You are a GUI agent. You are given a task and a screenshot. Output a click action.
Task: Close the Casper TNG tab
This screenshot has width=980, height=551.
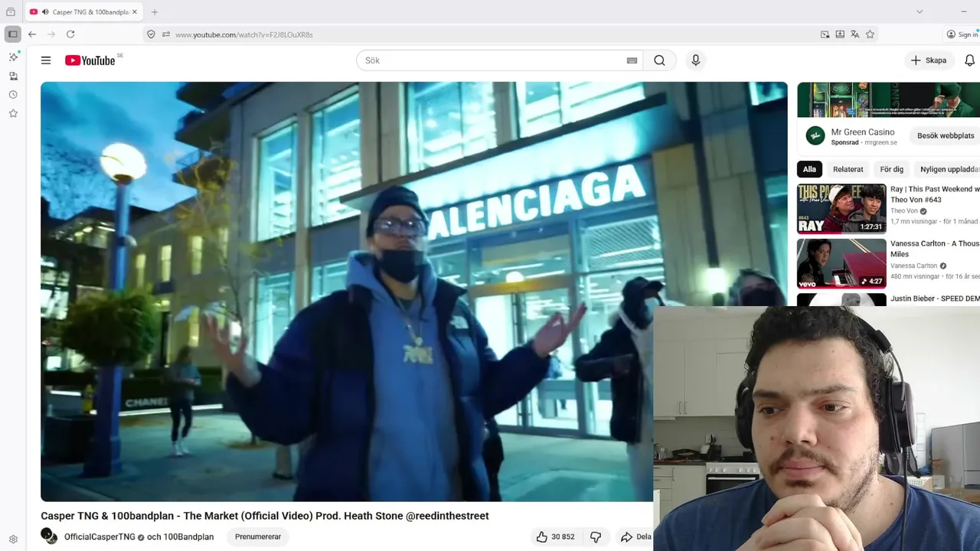(x=135, y=12)
